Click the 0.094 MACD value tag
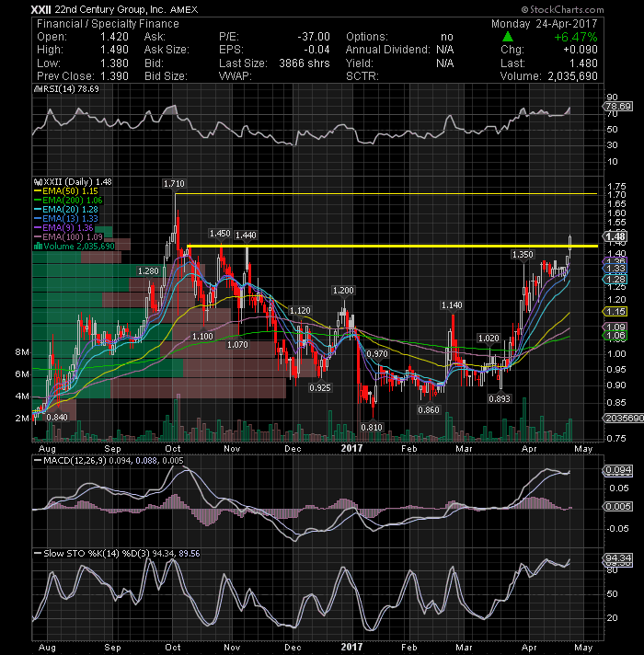644x655 pixels. (618, 470)
